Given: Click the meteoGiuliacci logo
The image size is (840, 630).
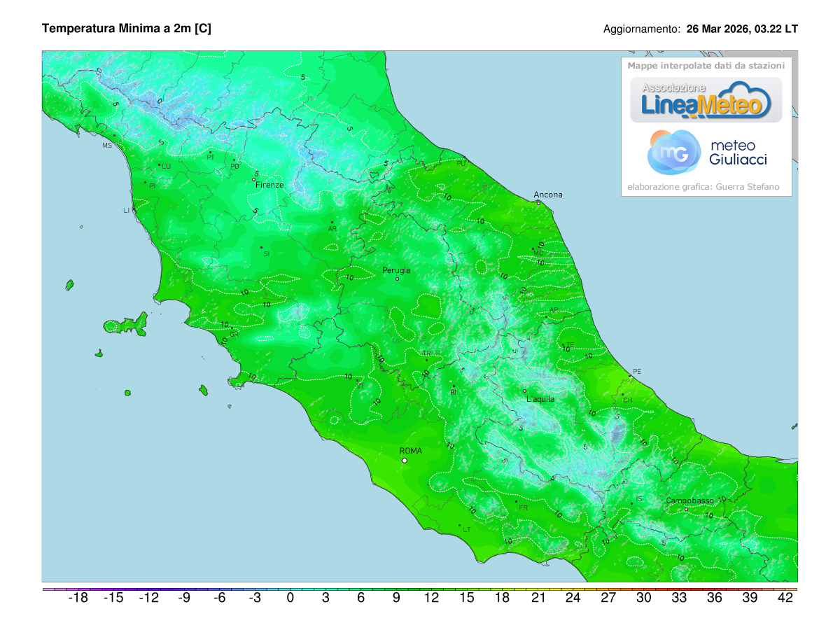Looking at the screenshot, I should point(705,153).
